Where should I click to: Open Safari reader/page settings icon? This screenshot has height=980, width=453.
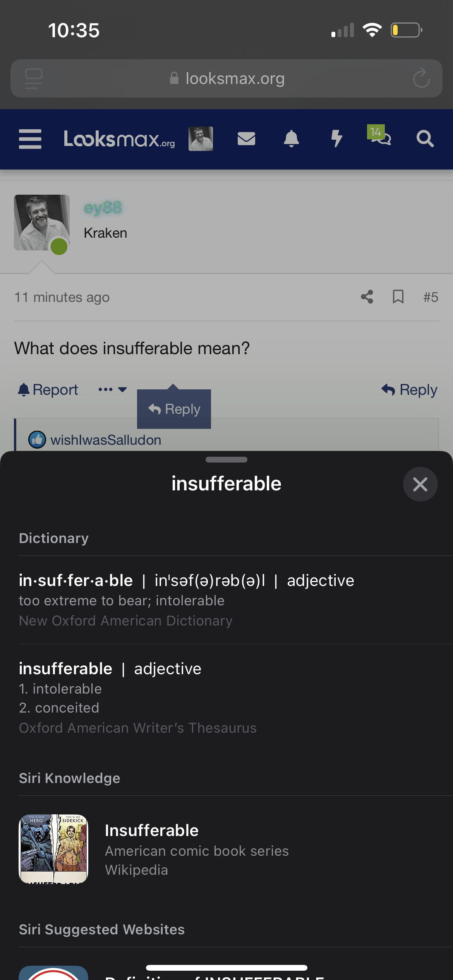pyautogui.click(x=34, y=78)
